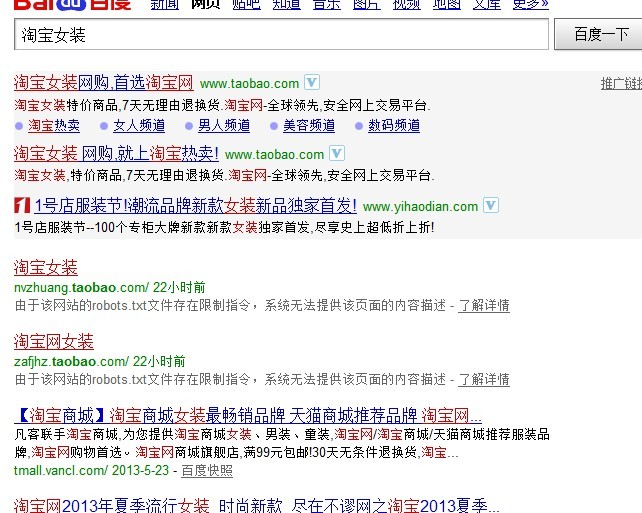The image size is (642, 513).
Task: Switch to 贴吧 tab
Action: click(x=246, y=4)
